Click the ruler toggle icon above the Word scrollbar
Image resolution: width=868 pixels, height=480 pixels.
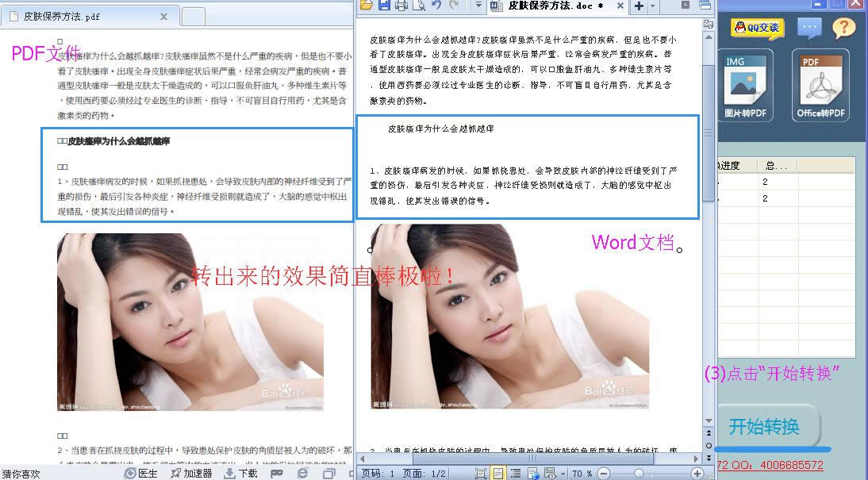coord(709,24)
